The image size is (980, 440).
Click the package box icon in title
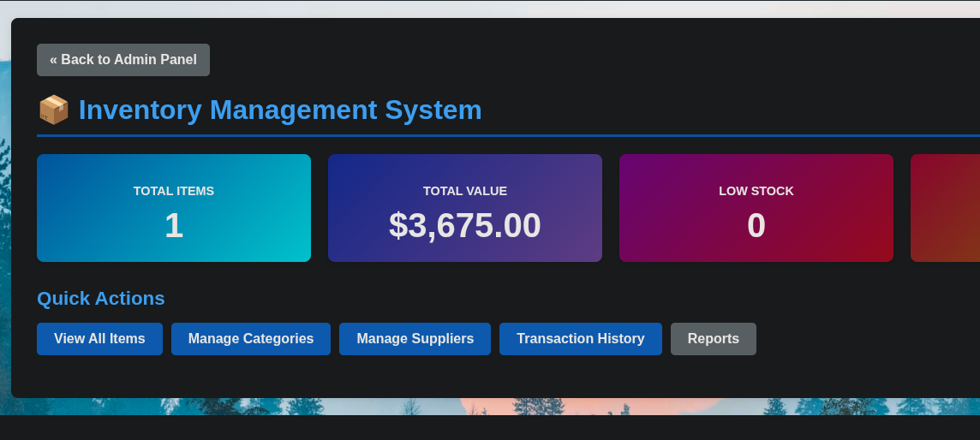[x=54, y=110]
